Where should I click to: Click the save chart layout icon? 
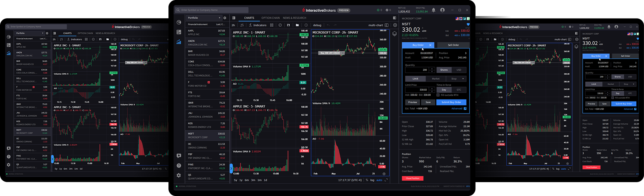point(288,25)
